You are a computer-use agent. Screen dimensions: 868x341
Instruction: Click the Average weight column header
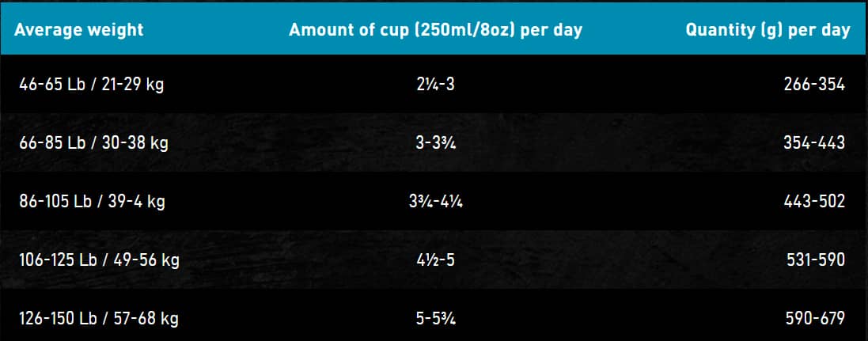(79, 30)
